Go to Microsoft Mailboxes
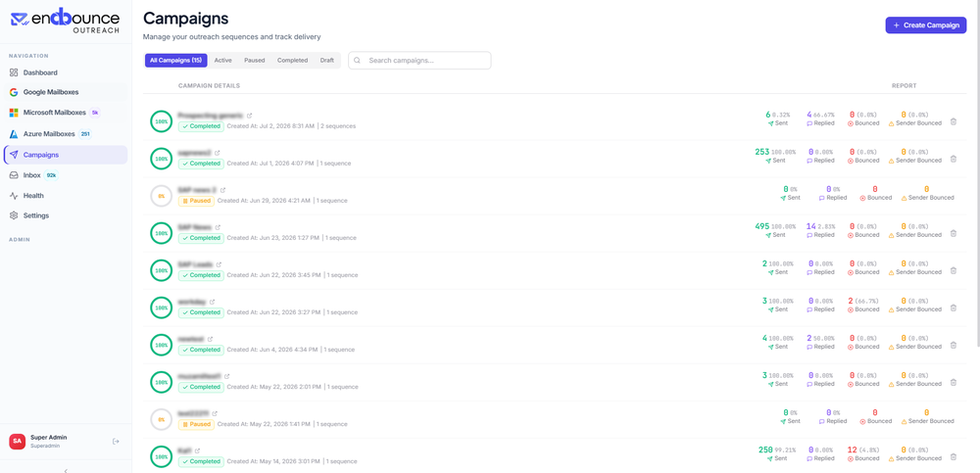 click(65, 113)
